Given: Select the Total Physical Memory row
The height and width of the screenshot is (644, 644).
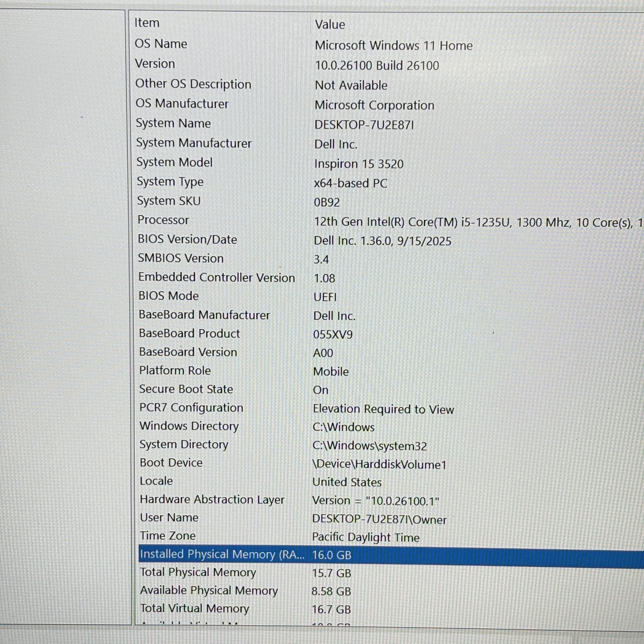Looking at the screenshot, I should (x=198, y=573).
